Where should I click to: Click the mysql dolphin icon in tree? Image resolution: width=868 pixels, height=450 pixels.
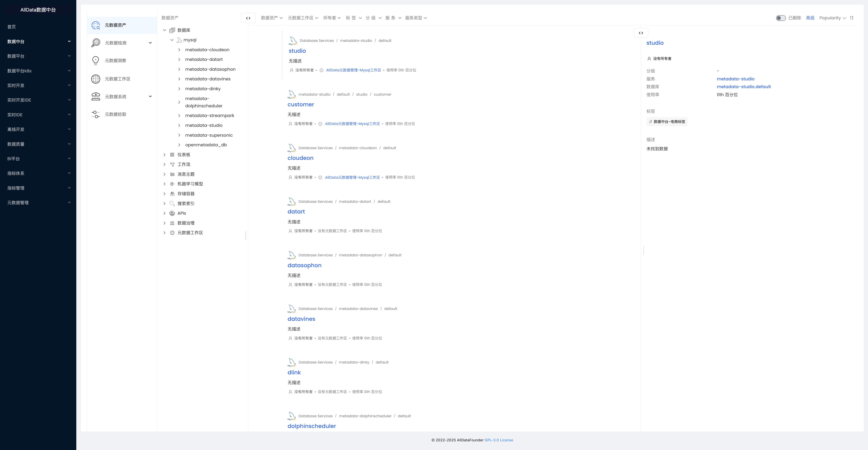[x=179, y=40]
